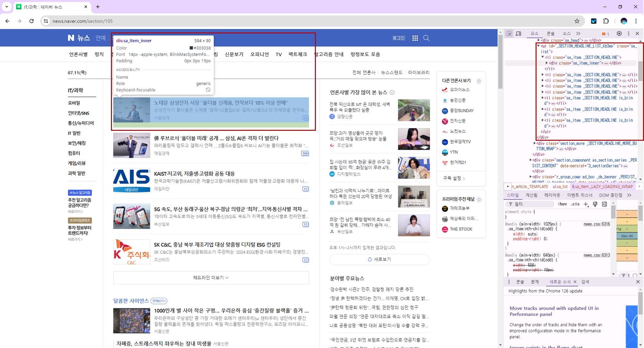Collapse the ul _SECTION_HEADLINE_LIST node
The height and width of the screenshot is (348, 644).
538,46
